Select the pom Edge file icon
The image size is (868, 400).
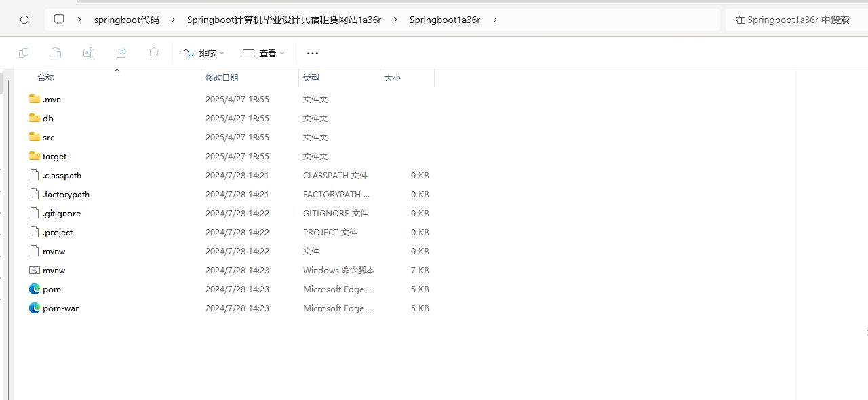(x=35, y=289)
